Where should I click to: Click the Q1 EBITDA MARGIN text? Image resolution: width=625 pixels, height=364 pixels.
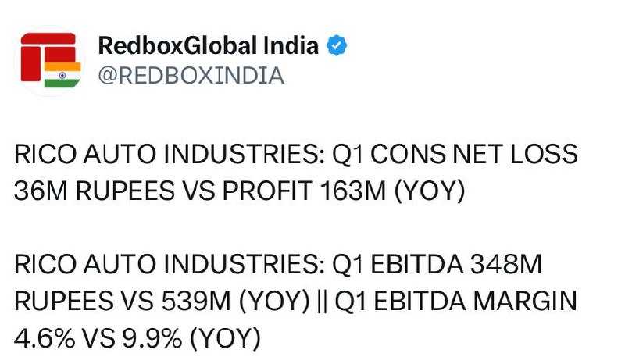(x=455, y=301)
